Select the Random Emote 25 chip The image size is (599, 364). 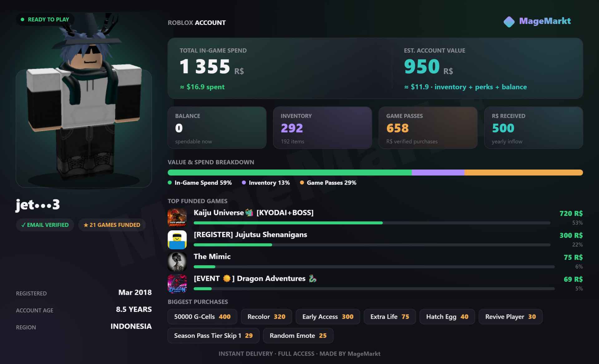coord(298,336)
